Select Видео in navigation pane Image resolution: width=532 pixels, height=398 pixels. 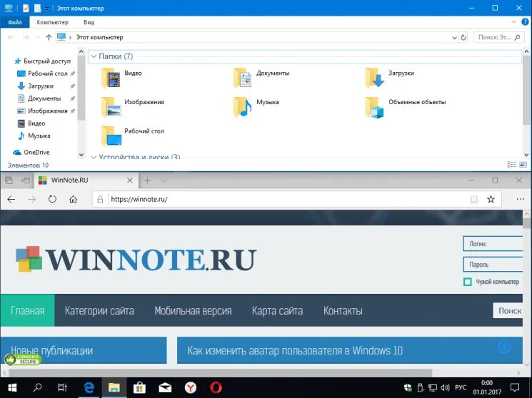(31, 123)
